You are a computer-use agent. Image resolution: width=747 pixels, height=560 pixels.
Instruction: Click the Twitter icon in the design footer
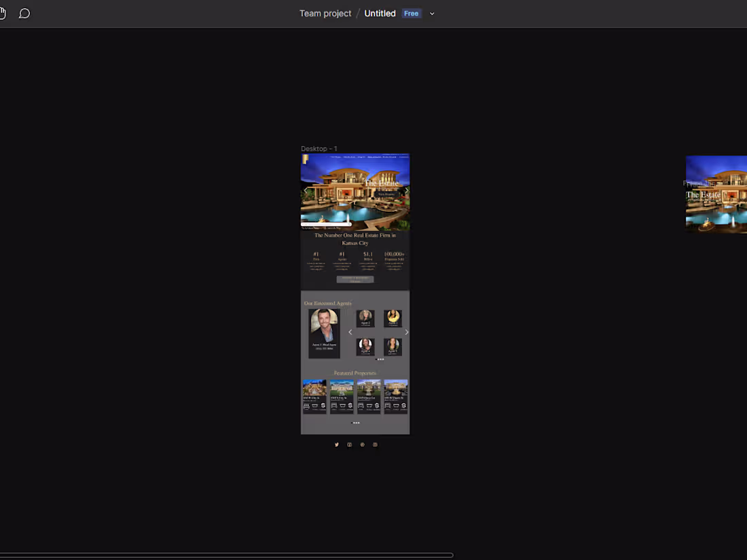[x=337, y=445]
